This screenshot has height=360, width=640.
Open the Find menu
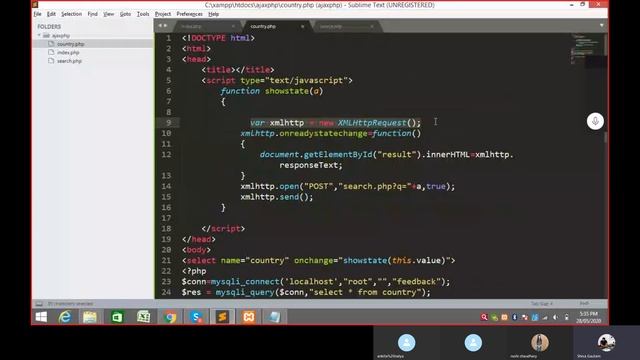[x=93, y=14]
